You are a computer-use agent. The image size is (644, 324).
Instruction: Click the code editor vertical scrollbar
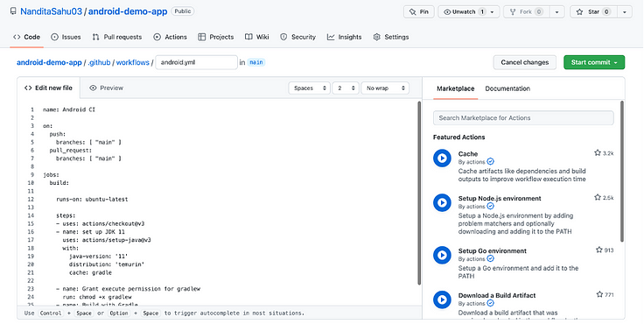[419, 194]
